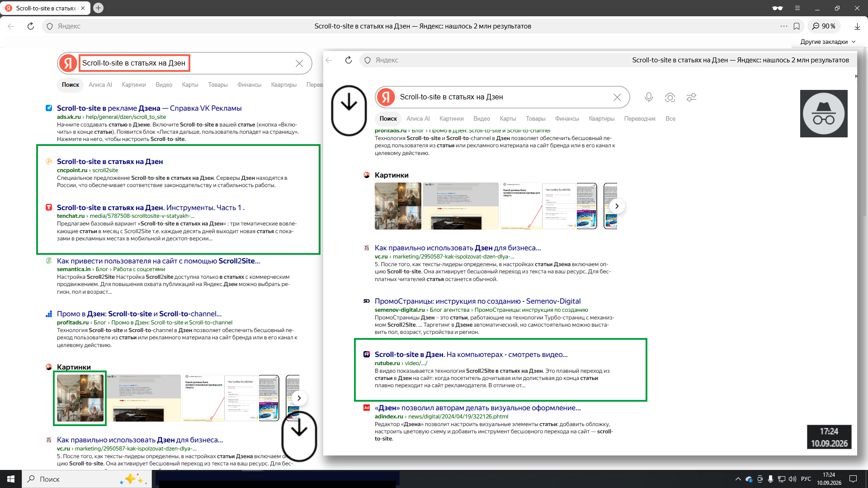The height and width of the screenshot is (488, 868).
Task: Open the first Картинки thumbnail in the left window
Action: 80,398
